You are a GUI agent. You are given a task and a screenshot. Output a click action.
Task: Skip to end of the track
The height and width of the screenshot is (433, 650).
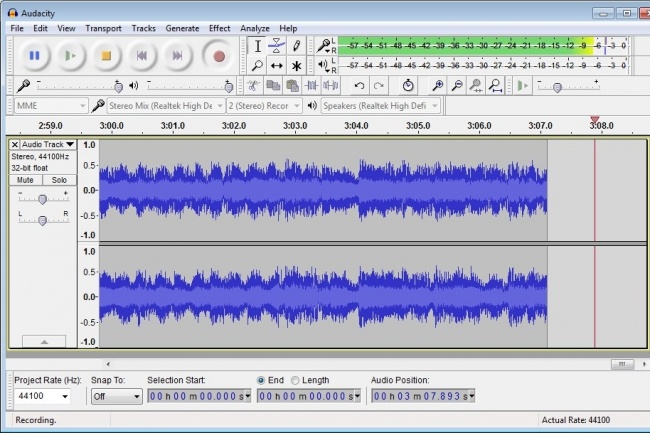coord(177,56)
